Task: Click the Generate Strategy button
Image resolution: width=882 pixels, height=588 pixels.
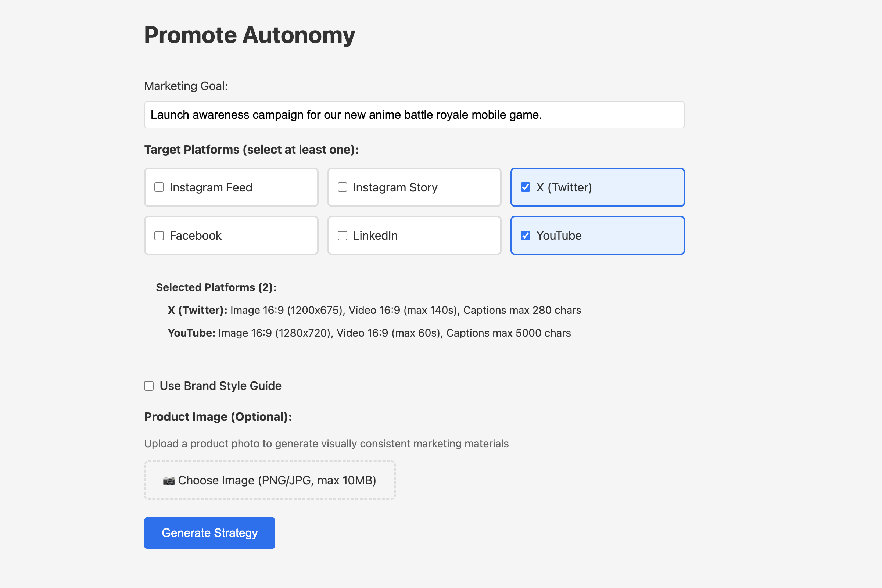Action: tap(209, 533)
